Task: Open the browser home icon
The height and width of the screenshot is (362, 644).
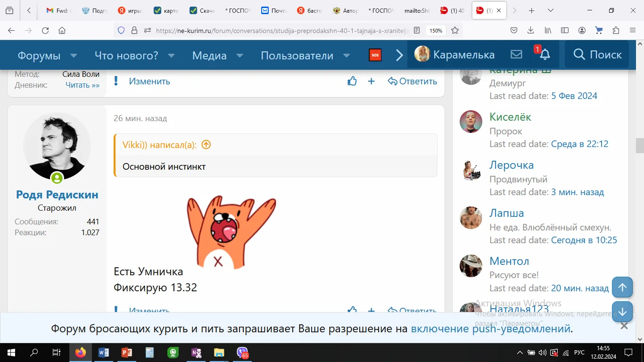Action: (62, 30)
